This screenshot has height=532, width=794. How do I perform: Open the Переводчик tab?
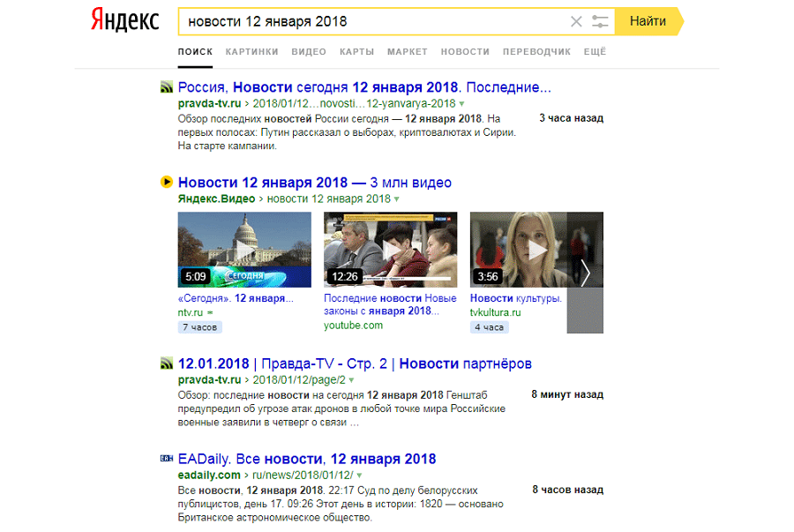pos(536,52)
